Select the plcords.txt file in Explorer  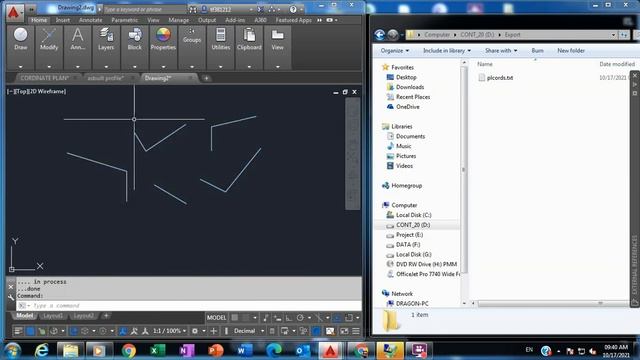[x=496, y=78]
